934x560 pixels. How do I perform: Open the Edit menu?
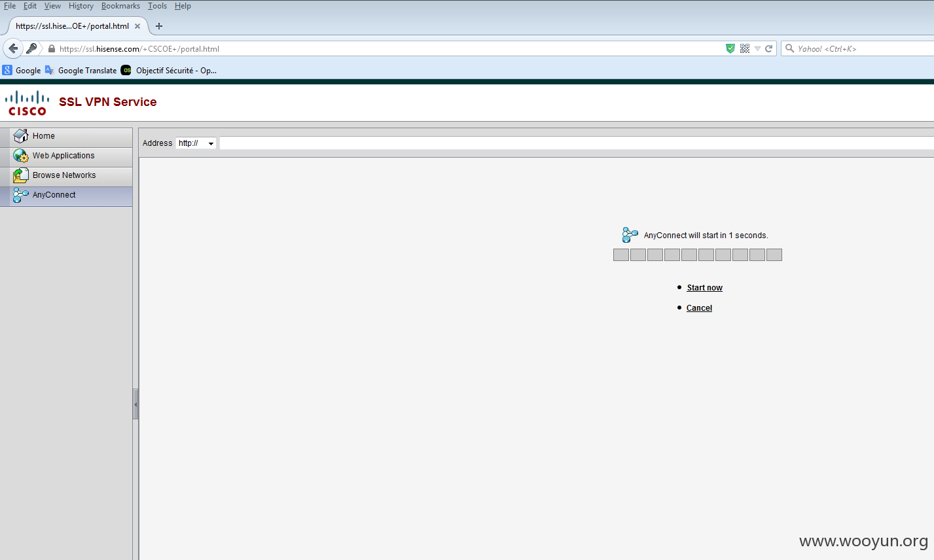coord(30,6)
